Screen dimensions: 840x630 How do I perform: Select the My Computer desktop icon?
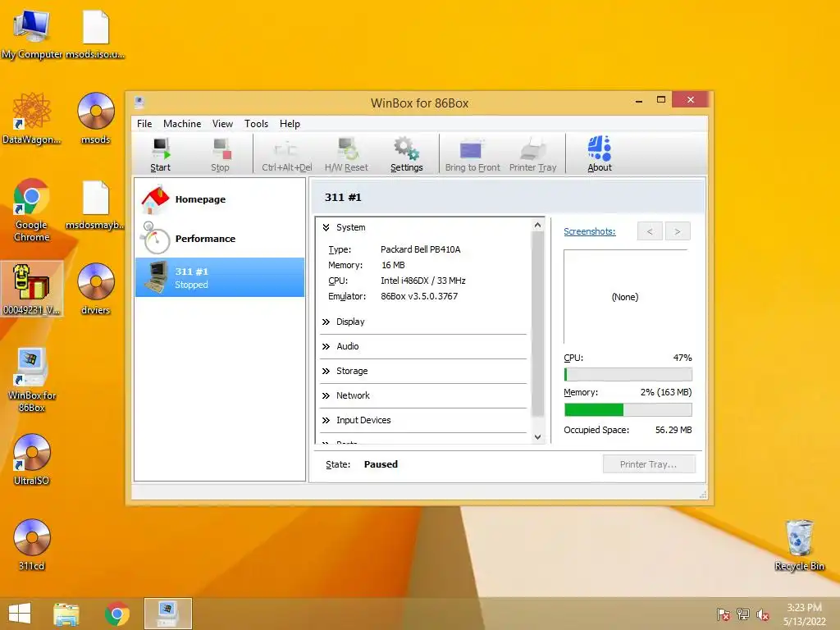32,34
